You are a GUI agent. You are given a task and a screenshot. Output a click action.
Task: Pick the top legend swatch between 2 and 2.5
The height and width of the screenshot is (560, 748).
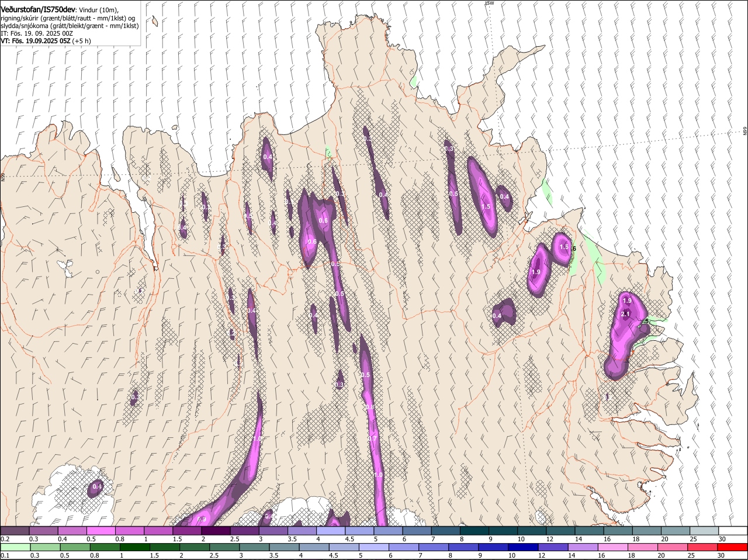click(216, 530)
